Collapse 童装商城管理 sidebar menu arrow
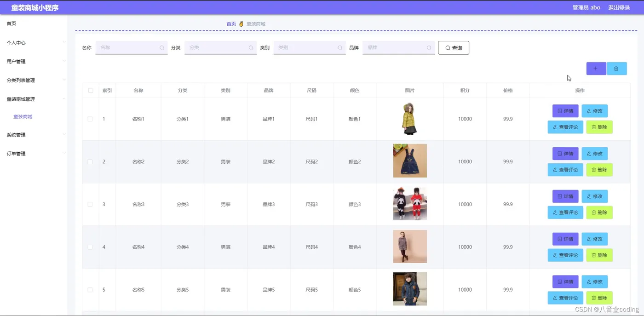 pos(64,99)
